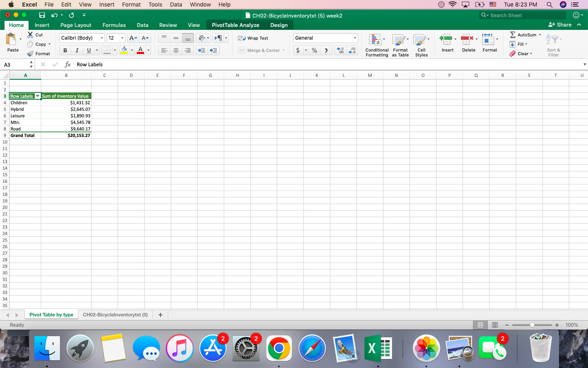The width and height of the screenshot is (588, 368).
Task: Apply percent style formatting
Action: point(314,50)
